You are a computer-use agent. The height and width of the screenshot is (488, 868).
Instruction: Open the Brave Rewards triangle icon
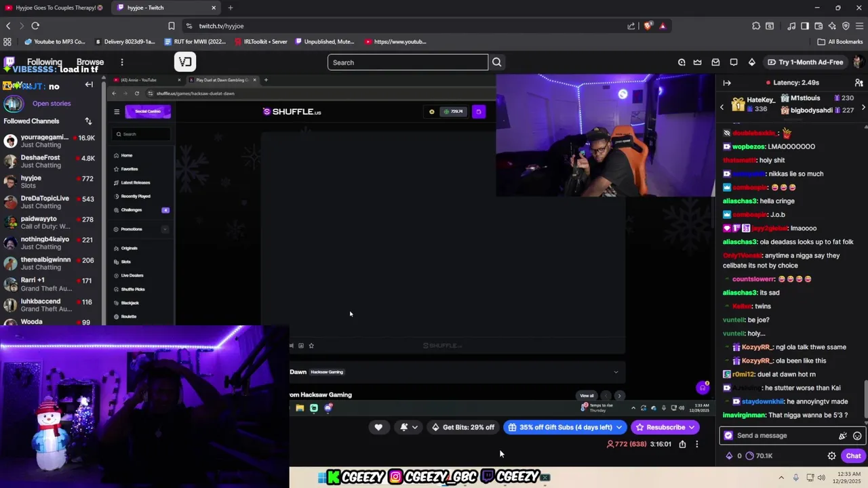click(x=663, y=26)
